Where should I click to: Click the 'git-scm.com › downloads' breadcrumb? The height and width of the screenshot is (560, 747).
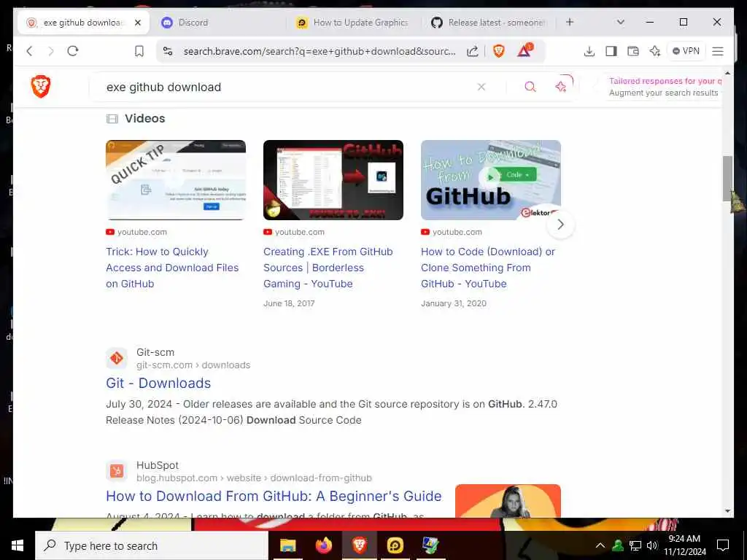tap(193, 365)
